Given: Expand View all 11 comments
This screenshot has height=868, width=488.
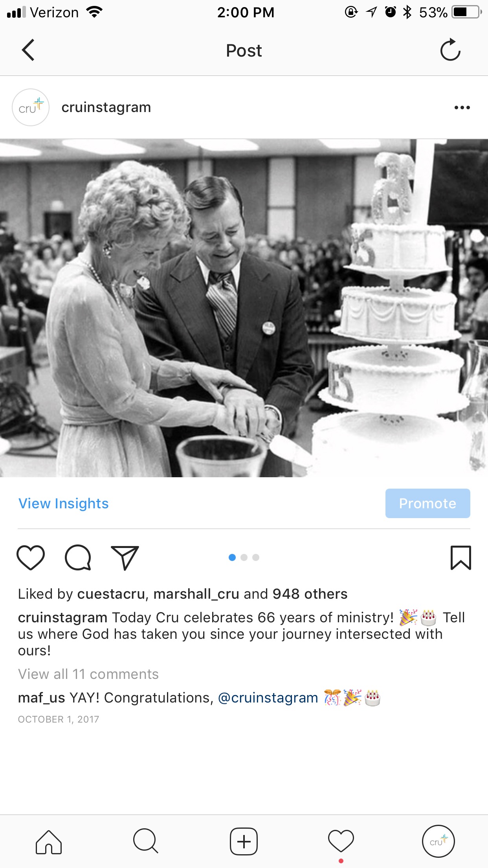Looking at the screenshot, I should (x=88, y=674).
